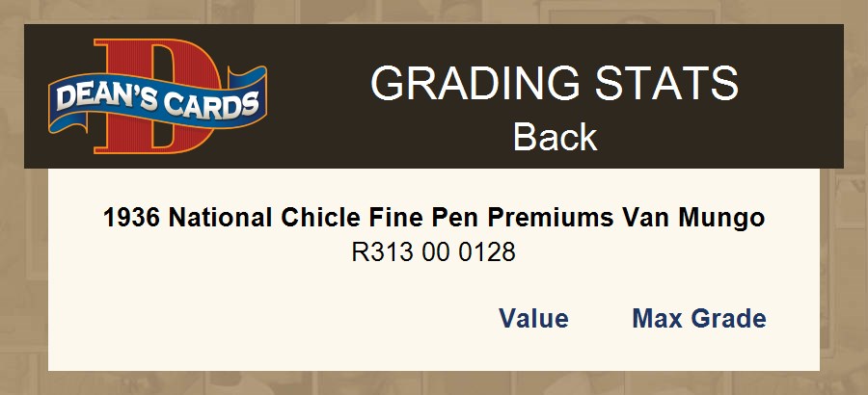
Task: Open the Value grading stats link
Action: (533, 319)
